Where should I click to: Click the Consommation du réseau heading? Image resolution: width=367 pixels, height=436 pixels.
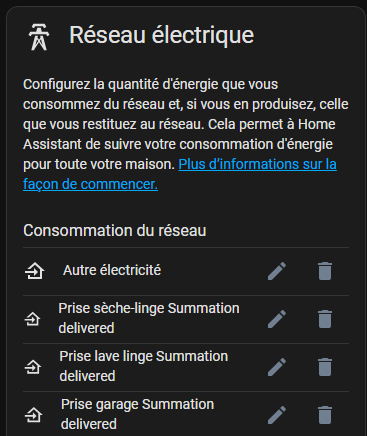(x=115, y=230)
